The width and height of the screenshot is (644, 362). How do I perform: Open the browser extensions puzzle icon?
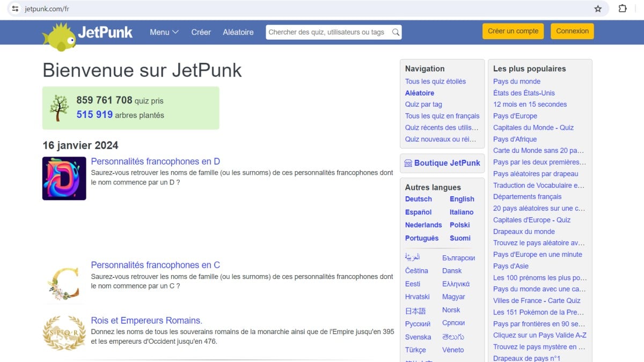pyautogui.click(x=623, y=9)
